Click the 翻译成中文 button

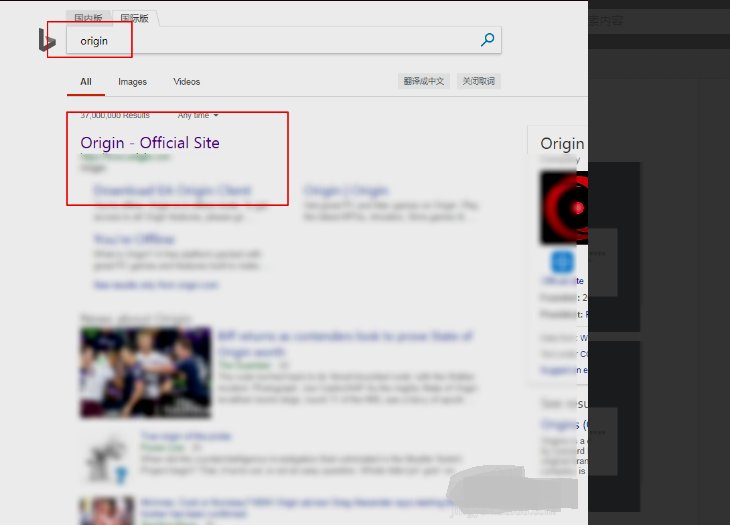click(x=424, y=81)
